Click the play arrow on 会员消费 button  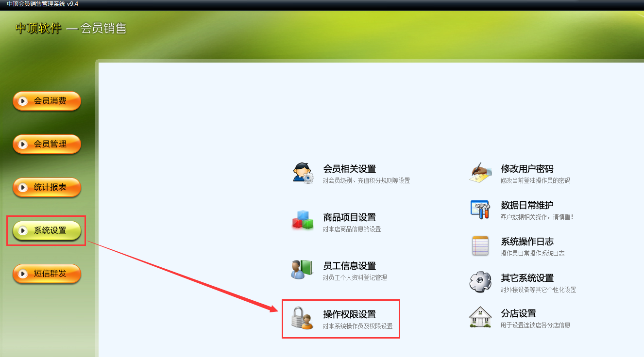tap(22, 101)
